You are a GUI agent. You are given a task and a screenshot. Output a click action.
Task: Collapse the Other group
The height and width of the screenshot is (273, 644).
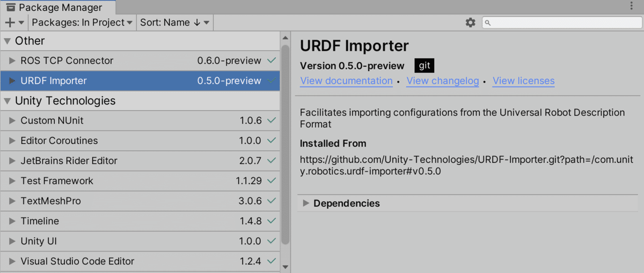point(8,41)
